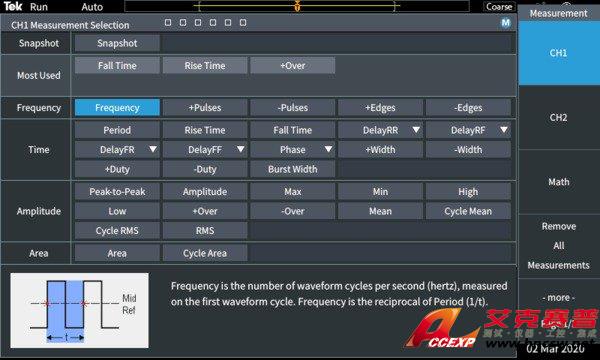600x360 pixels.
Task: Expand the DelayFR dropdown arrow
Action: [153, 149]
